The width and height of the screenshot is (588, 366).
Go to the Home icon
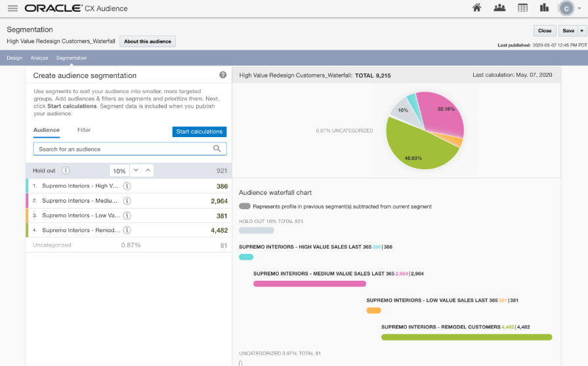(x=476, y=8)
